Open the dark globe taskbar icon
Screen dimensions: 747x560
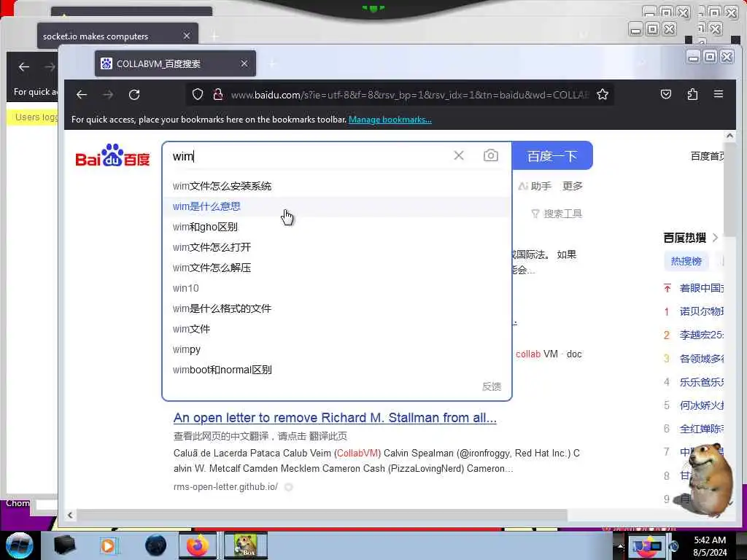[156, 545]
